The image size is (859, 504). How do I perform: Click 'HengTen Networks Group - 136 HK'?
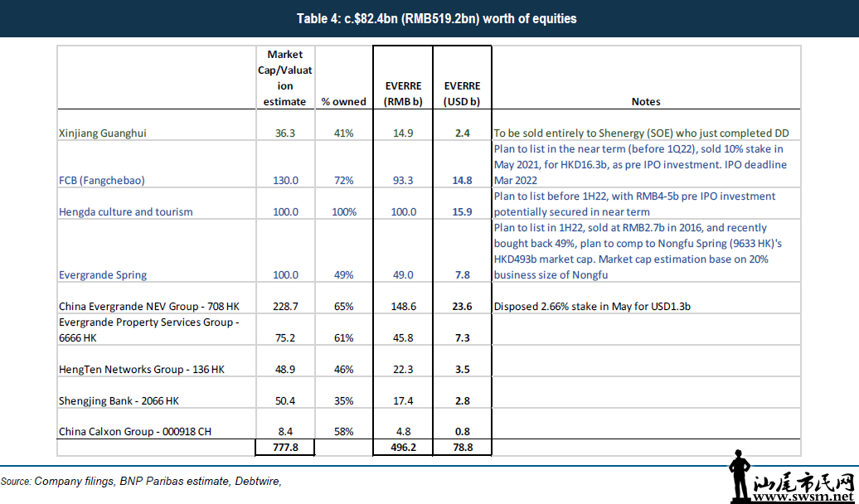pyautogui.click(x=141, y=369)
